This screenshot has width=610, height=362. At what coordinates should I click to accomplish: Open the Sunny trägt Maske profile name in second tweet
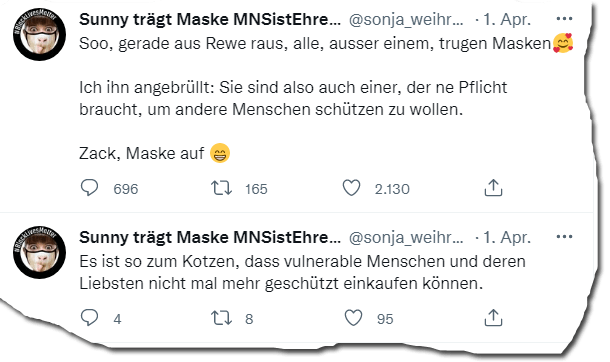(x=210, y=237)
